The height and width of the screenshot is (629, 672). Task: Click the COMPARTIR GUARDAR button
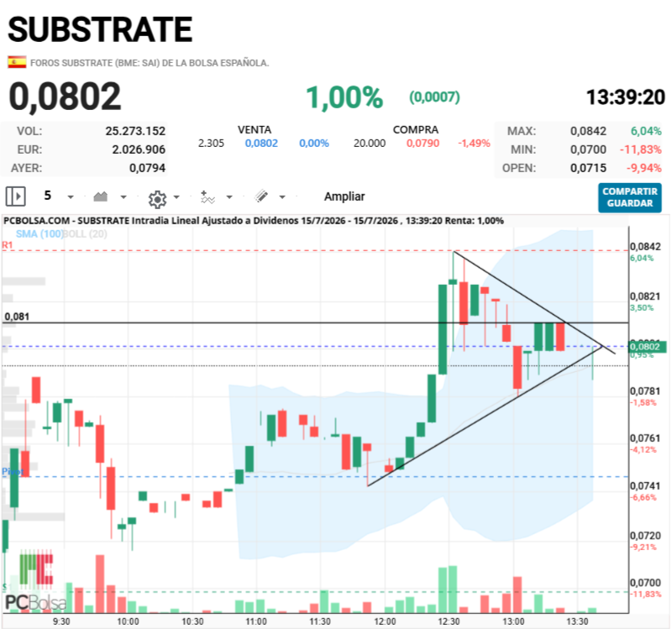629,197
